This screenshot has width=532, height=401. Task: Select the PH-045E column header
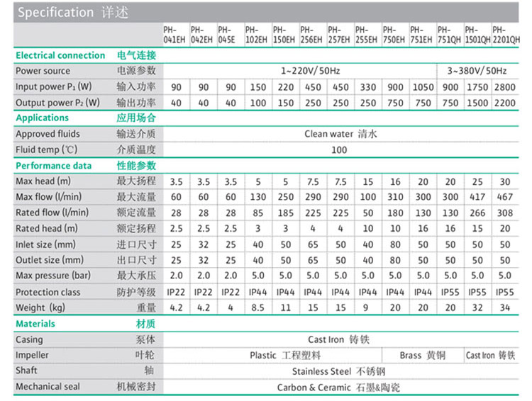click(x=227, y=35)
